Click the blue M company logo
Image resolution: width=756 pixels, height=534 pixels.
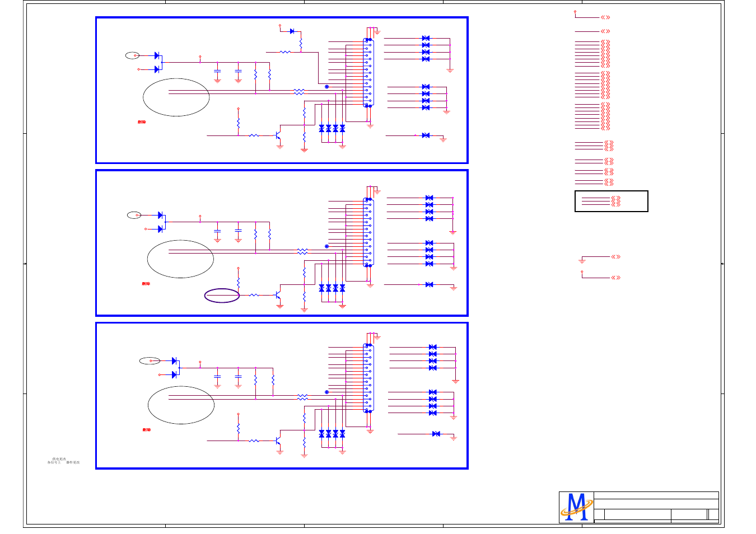coord(576,507)
